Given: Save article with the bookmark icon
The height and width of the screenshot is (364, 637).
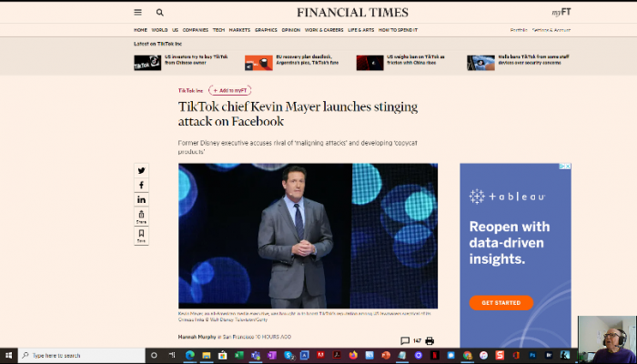Looking at the screenshot, I should pos(141,236).
